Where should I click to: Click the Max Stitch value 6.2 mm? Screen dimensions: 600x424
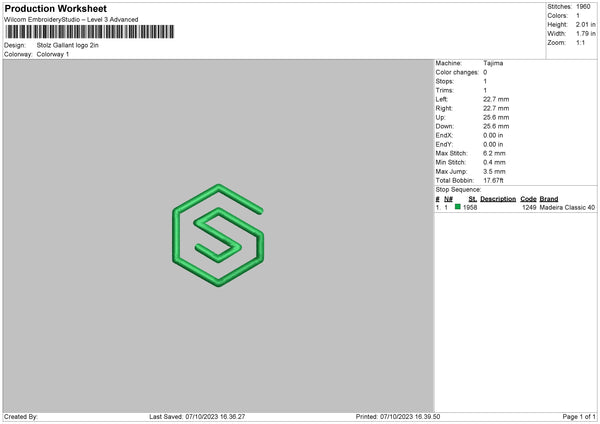pos(494,153)
